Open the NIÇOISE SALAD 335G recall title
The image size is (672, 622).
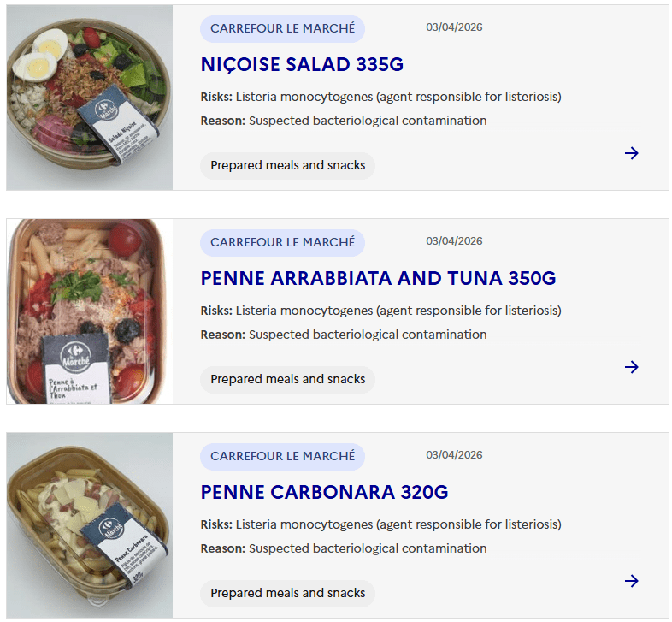[x=302, y=65]
